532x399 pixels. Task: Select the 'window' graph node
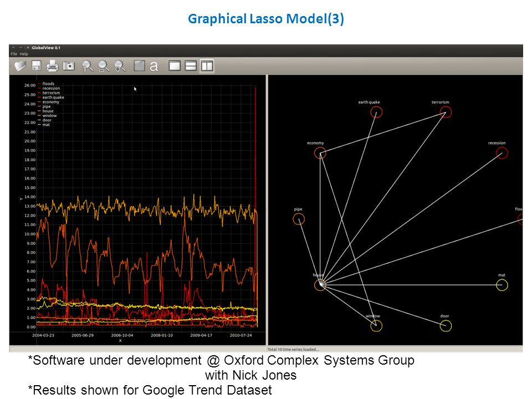pos(376,326)
